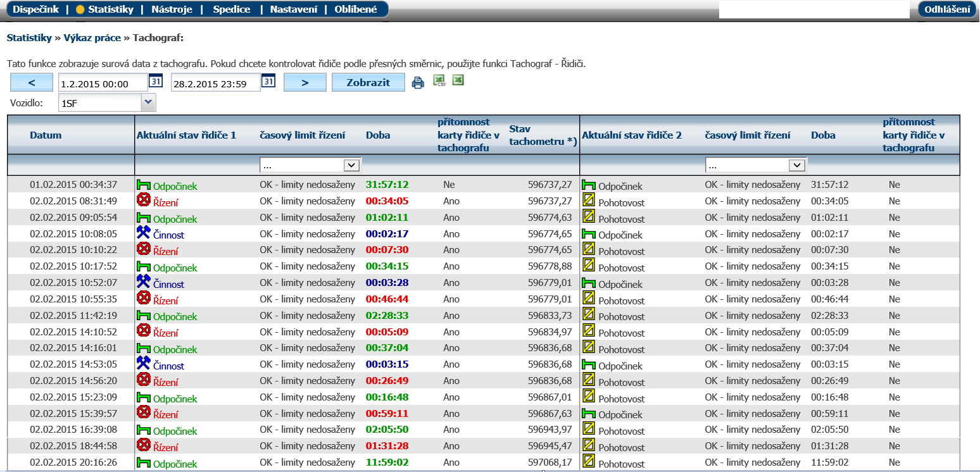Image resolution: width=980 pixels, height=472 pixels.
Task: Click the start date field 1.2.2015 00:00
Action: point(103,83)
